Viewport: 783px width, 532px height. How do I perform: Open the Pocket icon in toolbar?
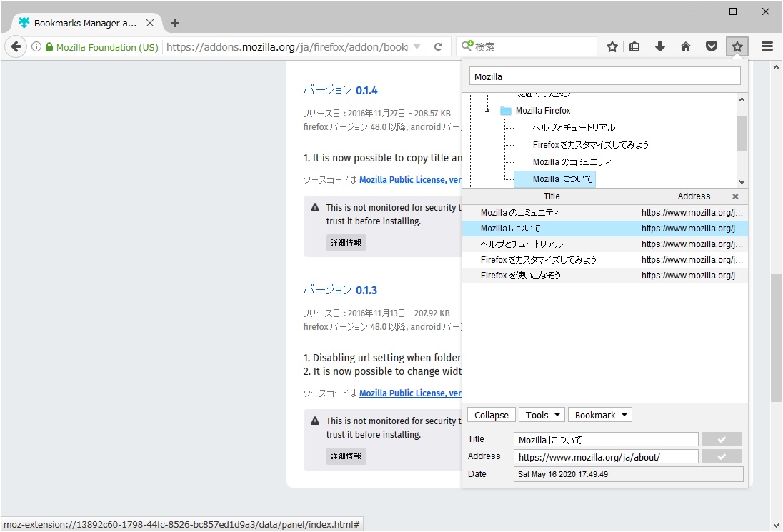[712, 47]
